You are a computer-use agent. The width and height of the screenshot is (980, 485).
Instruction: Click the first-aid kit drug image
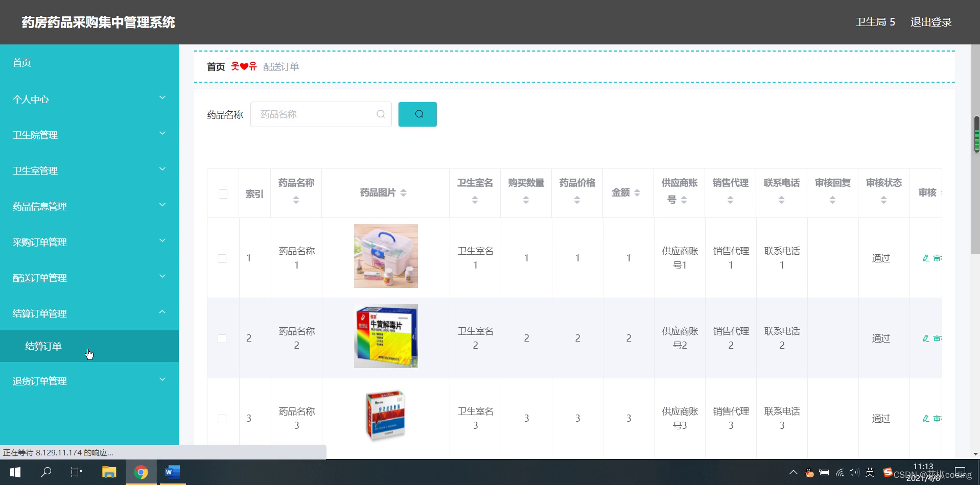(x=386, y=256)
